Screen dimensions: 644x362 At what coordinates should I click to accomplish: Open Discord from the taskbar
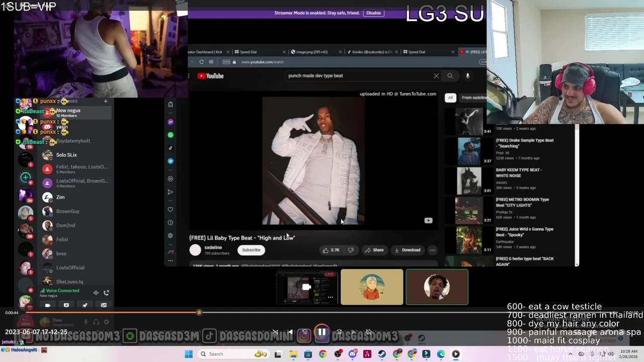point(352,354)
